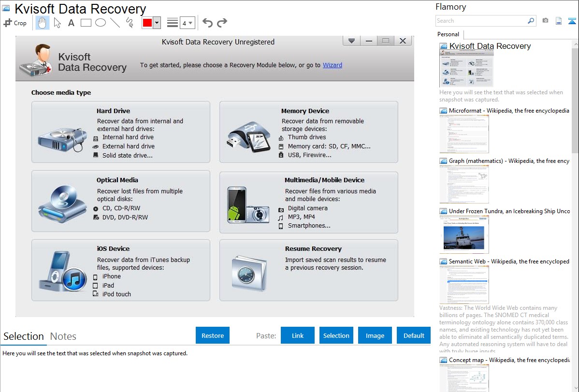579x392 pixels.
Task: Click in the Flamory search field
Action: pos(481,21)
